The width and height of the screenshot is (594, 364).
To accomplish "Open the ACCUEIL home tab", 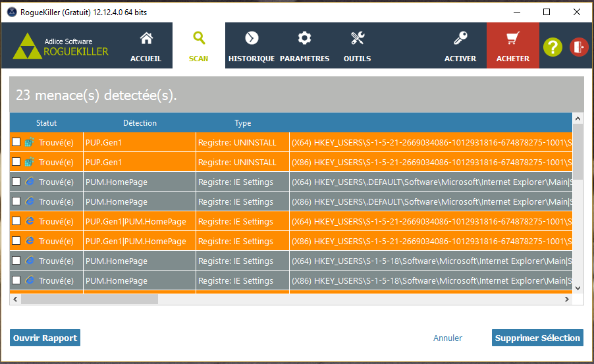I will click(x=146, y=46).
